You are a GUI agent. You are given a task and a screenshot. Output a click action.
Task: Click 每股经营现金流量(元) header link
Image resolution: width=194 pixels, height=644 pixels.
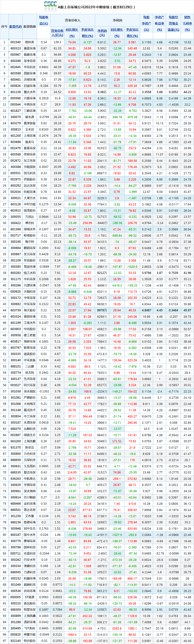173,23
